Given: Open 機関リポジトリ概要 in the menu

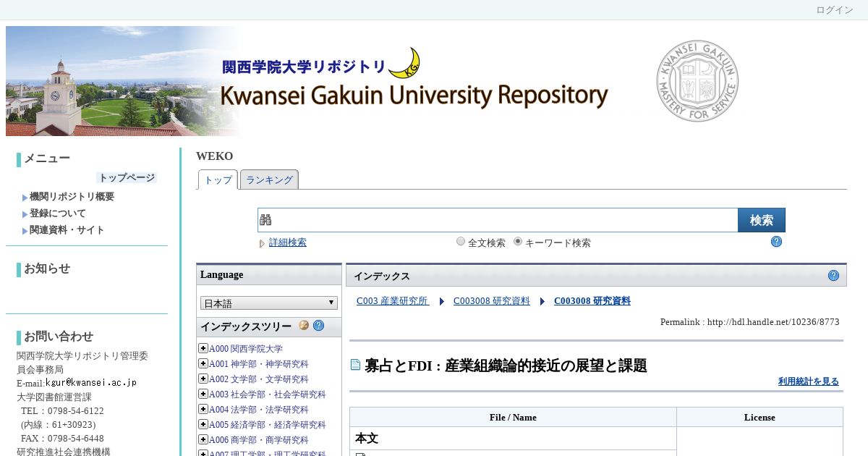Looking at the screenshot, I should click(x=72, y=197).
